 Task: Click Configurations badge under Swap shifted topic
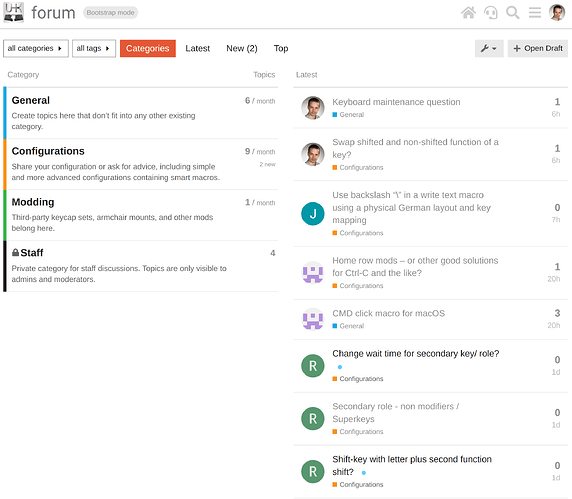[358, 167]
